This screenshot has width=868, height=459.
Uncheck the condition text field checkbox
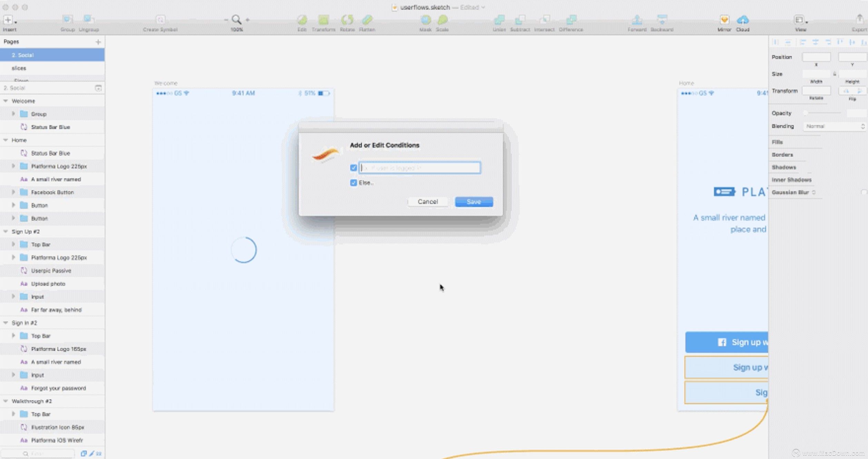pos(353,168)
